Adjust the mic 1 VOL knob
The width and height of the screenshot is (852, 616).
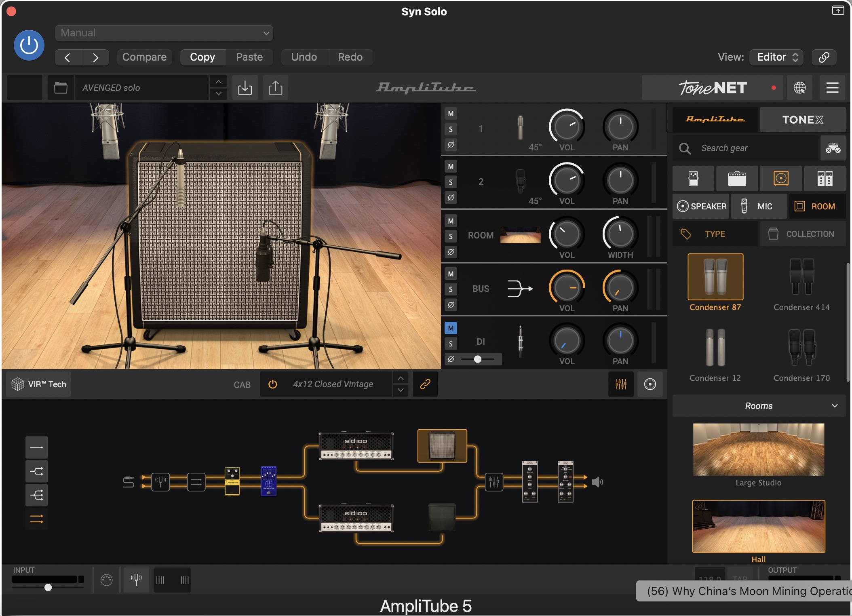[567, 127]
